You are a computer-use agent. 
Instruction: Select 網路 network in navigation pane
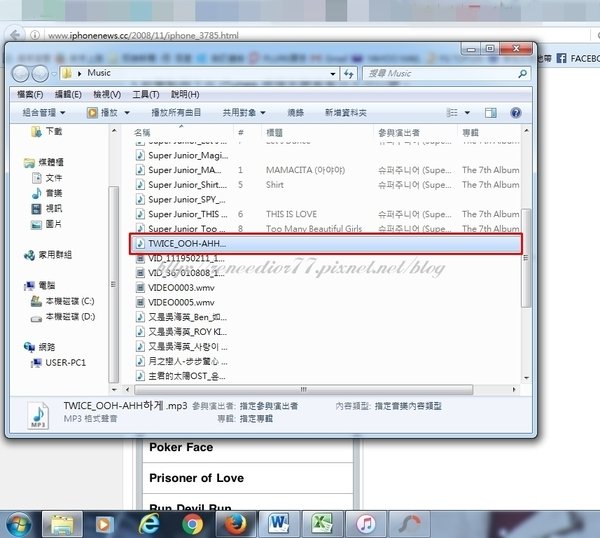[x=40, y=347]
